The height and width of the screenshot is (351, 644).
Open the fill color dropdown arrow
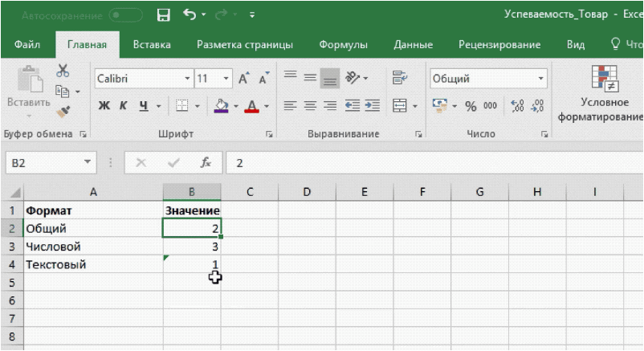point(236,106)
